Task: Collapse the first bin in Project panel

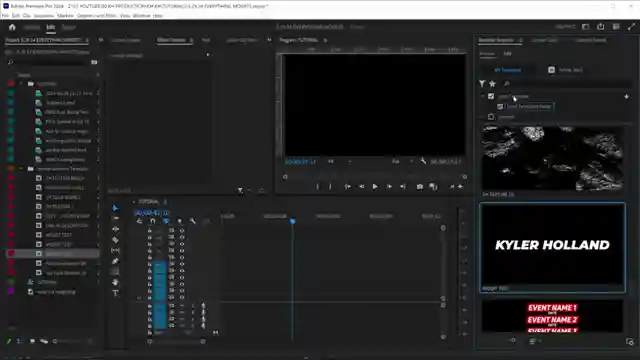Action: (x=21, y=84)
